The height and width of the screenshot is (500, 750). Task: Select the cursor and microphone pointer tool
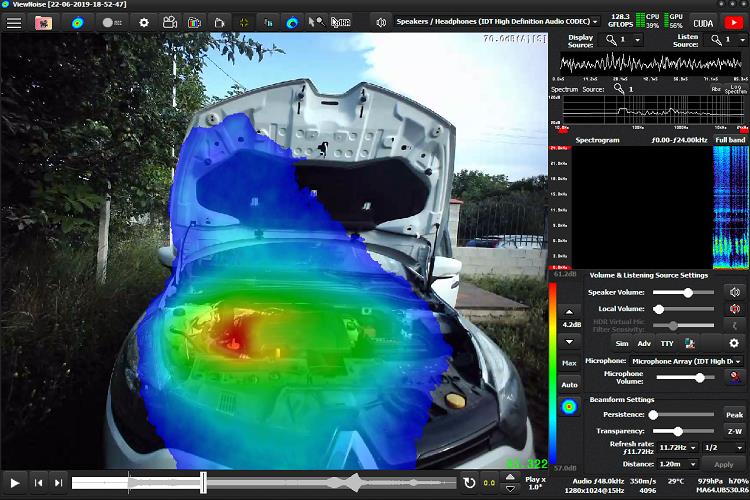316,22
